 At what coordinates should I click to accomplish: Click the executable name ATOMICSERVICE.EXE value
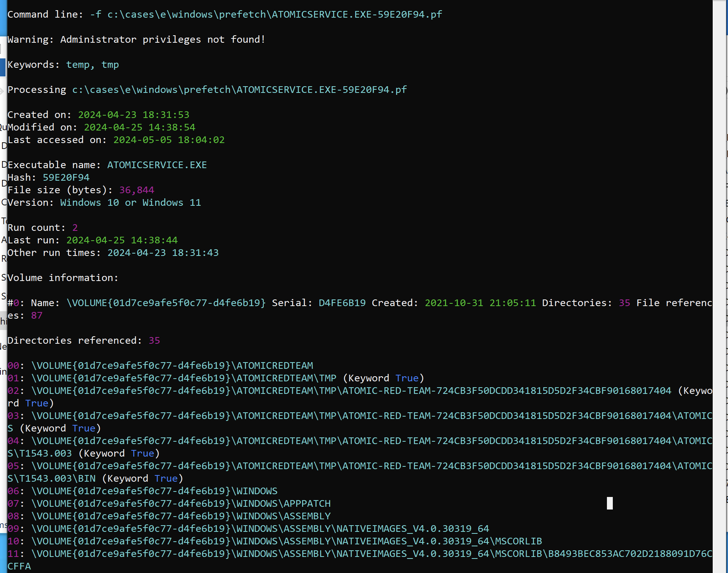point(157,165)
